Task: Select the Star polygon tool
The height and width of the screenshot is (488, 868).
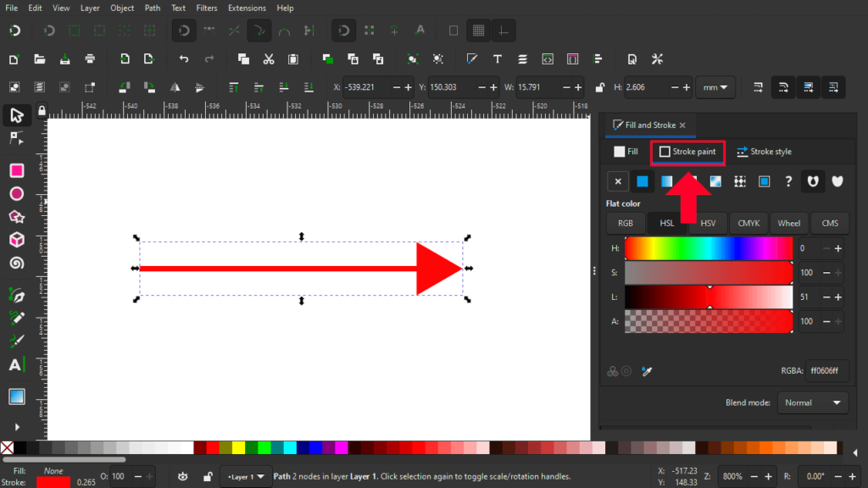Action: [x=17, y=217]
